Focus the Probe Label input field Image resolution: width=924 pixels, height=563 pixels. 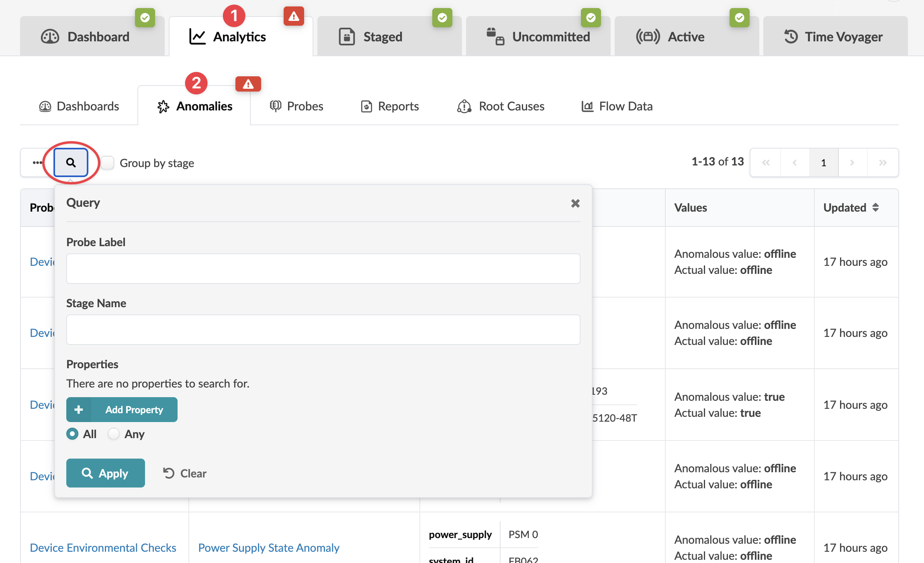point(323,269)
